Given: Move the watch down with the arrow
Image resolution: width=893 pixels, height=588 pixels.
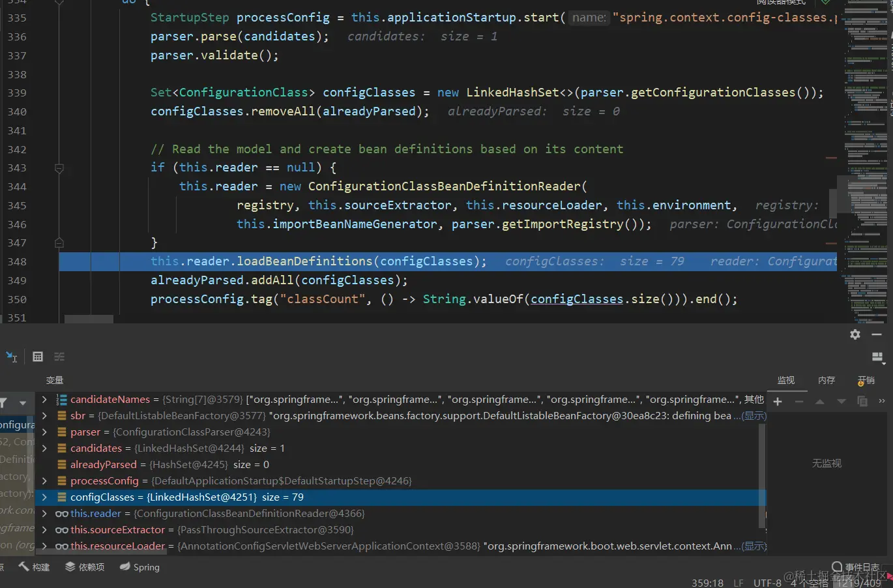Looking at the screenshot, I should (x=842, y=402).
